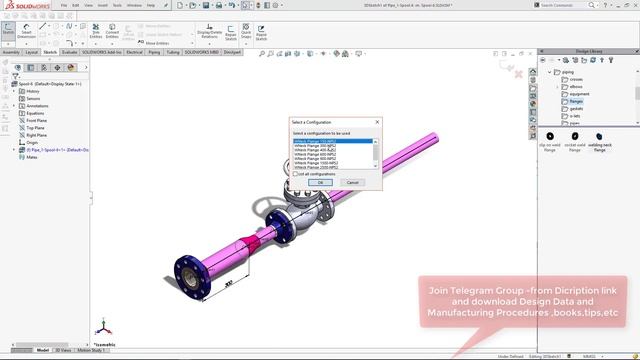
Task: Open DisplayManager color ball tab
Action: (x=71, y=67)
